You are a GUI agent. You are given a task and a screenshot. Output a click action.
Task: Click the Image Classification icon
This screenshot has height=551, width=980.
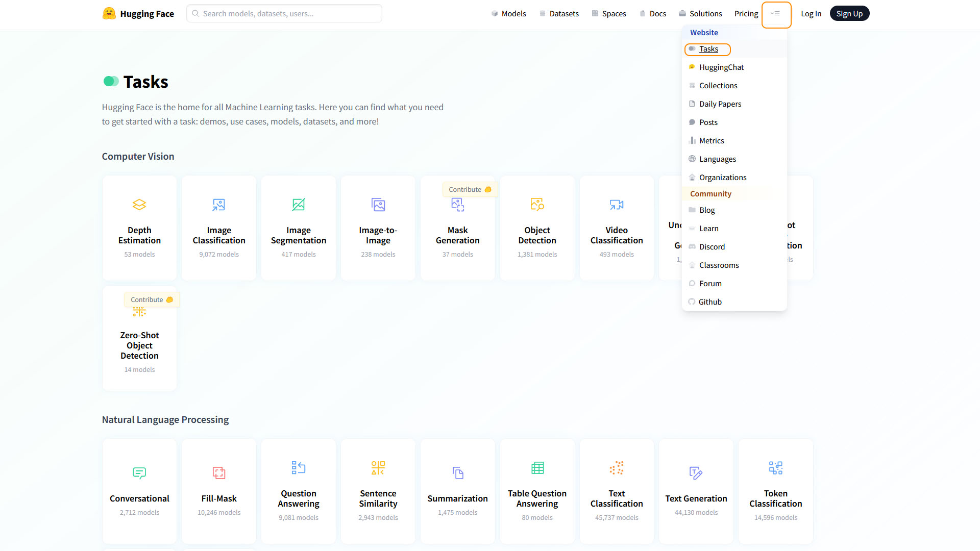[x=219, y=205]
